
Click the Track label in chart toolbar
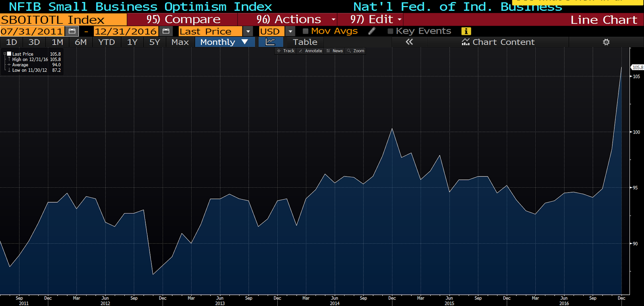[289, 51]
